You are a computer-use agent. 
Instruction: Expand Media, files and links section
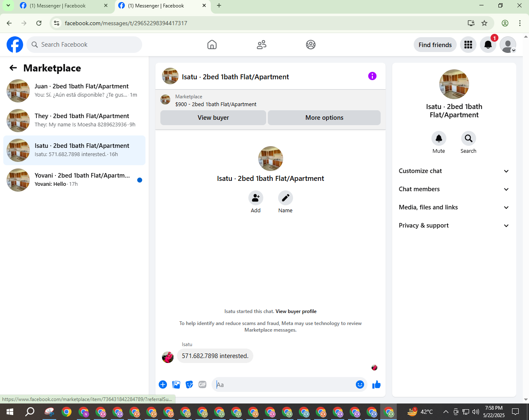pos(454,207)
